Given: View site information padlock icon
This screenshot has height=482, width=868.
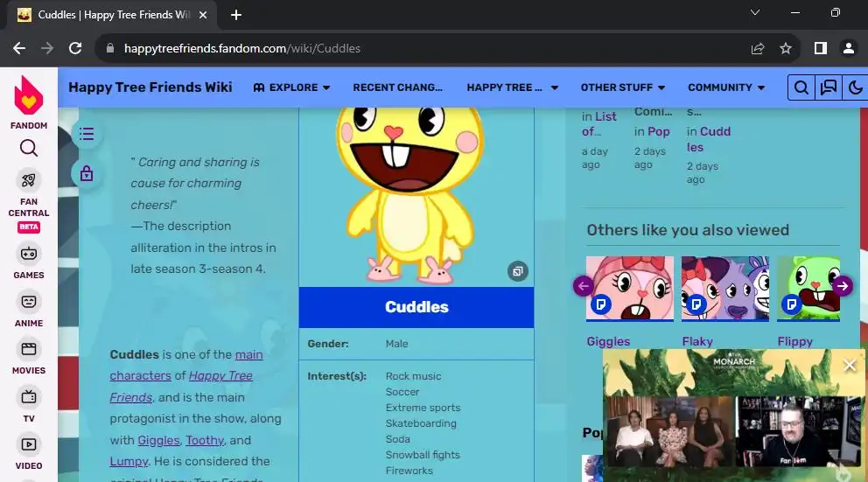Looking at the screenshot, I should 110,49.
